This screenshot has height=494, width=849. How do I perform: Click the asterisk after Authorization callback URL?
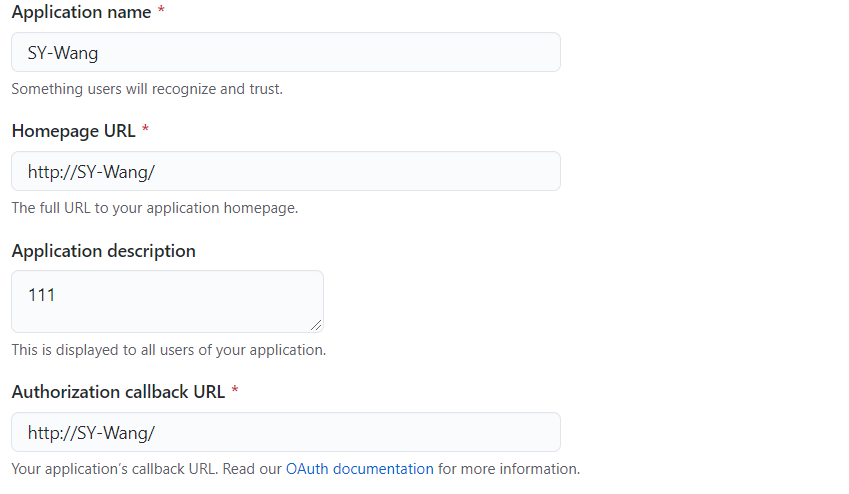point(234,390)
